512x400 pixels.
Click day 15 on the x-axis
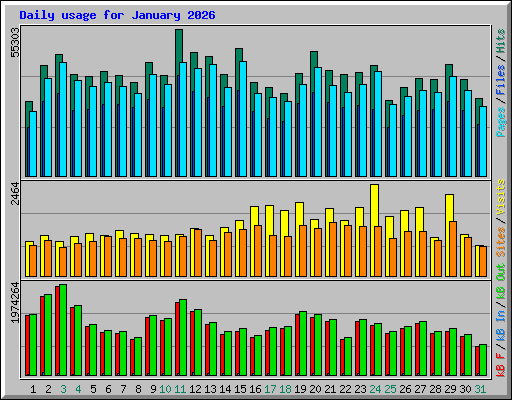[x=240, y=389]
